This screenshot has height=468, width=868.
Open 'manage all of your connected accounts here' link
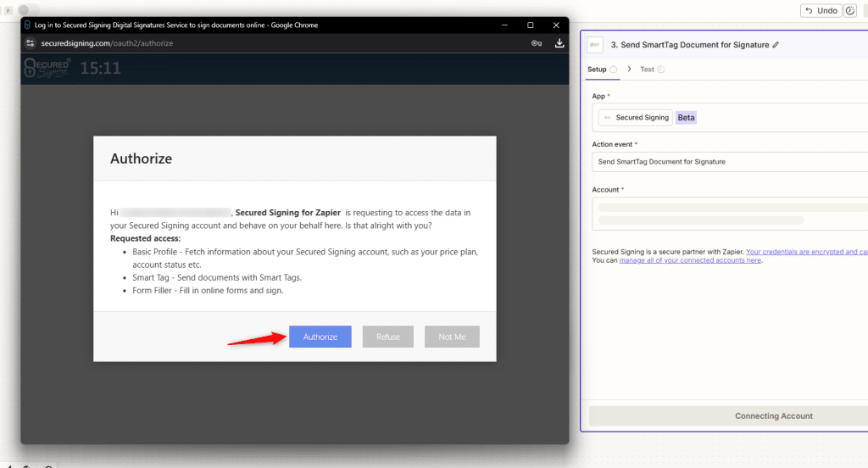pyautogui.click(x=690, y=260)
